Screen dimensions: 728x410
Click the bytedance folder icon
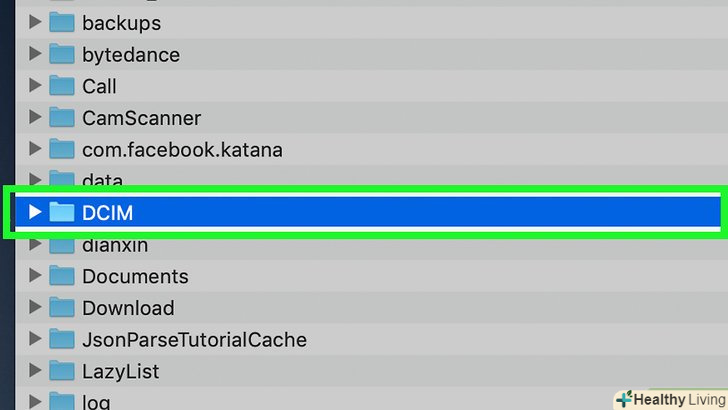(62, 54)
